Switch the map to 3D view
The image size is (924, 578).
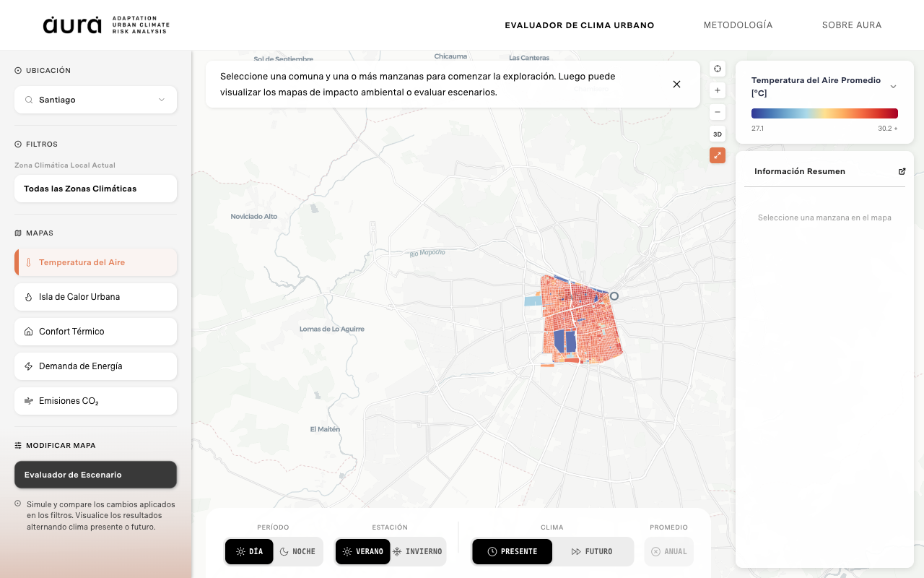tap(718, 134)
